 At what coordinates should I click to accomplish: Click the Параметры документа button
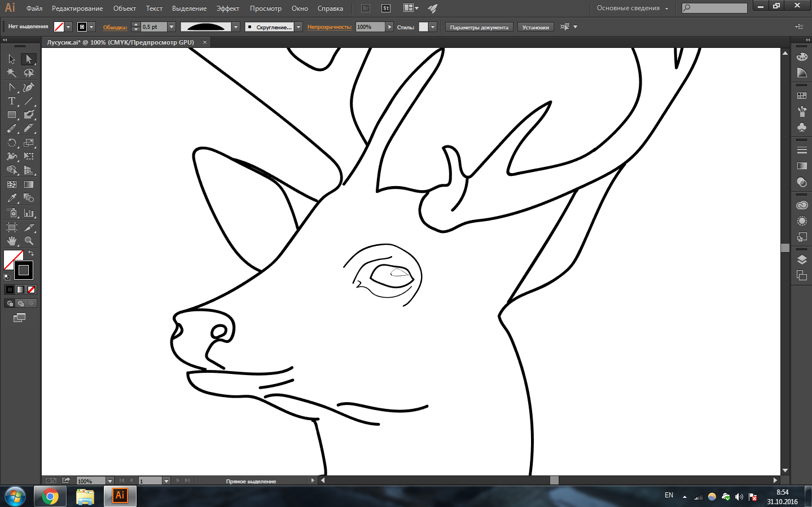tap(479, 27)
